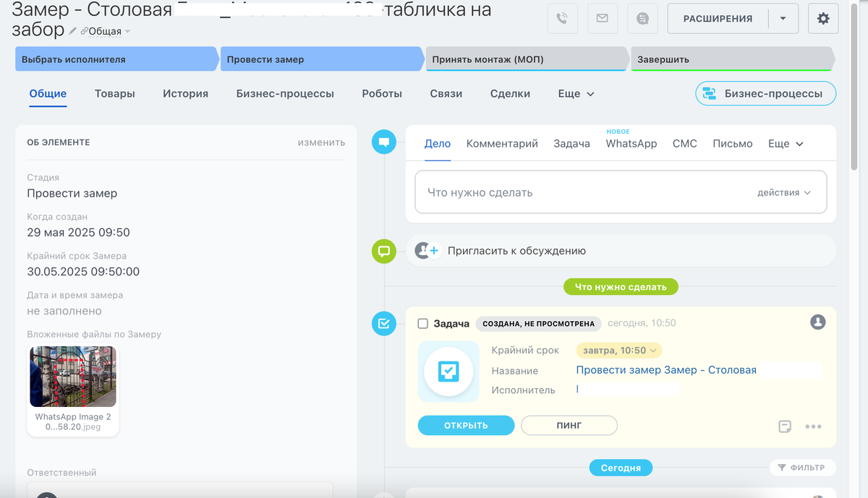
Task: Click the green Что нужно сделать label
Action: [621, 287]
